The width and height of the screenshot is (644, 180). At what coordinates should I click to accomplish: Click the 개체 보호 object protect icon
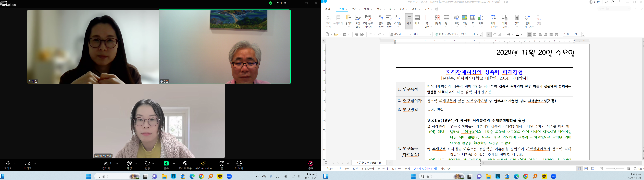tap(505, 18)
